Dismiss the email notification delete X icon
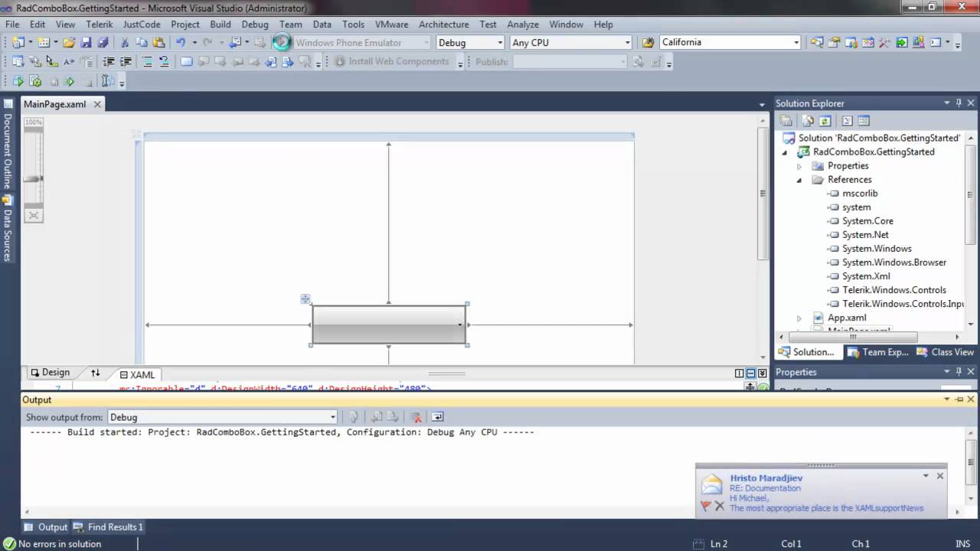Viewport: 980px width, 551px height. click(720, 506)
